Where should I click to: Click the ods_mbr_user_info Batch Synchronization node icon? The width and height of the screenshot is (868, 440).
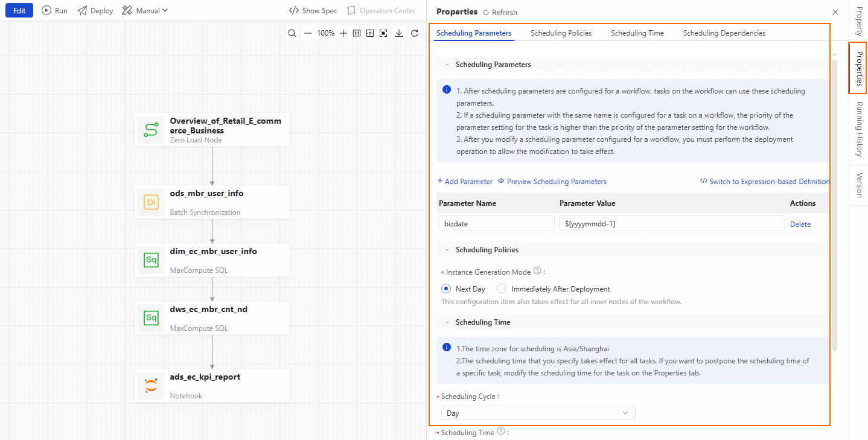click(151, 202)
